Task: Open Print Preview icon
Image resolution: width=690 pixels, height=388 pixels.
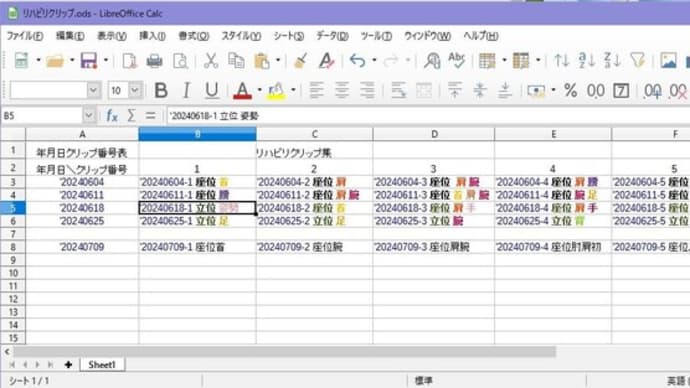Action: coord(180,61)
